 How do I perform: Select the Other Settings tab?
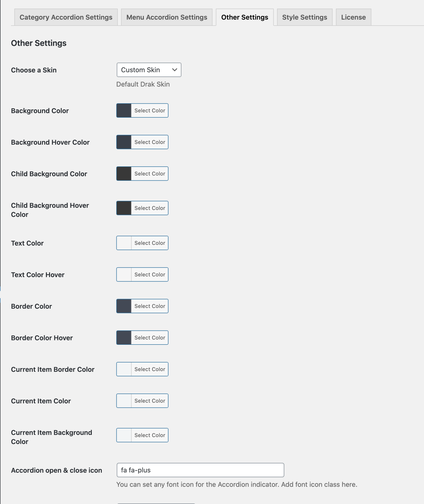click(x=245, y=17)
